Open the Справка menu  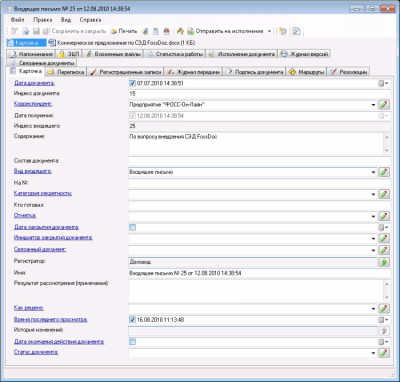[x=90, y=20]
